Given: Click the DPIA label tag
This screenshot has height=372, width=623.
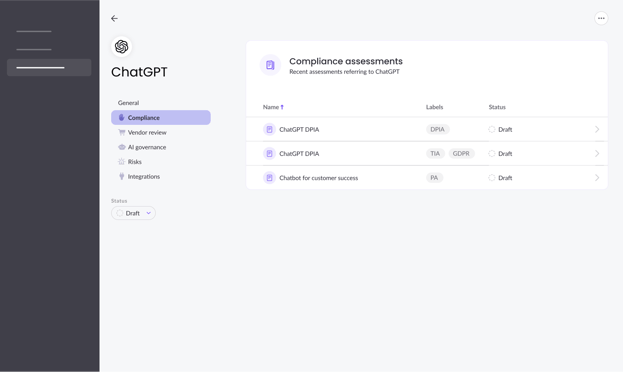Looking at the screenshot, I should (437, 129).
